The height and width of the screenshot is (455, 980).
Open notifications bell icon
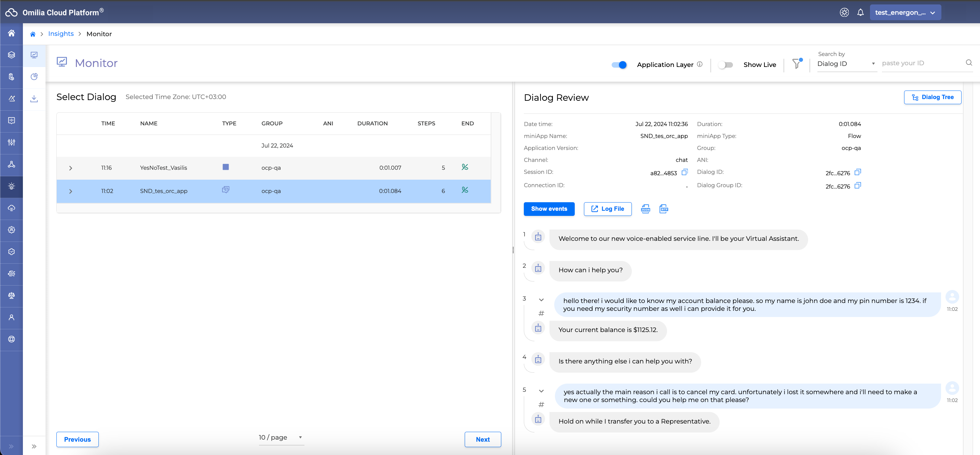(x=860, y=13)
